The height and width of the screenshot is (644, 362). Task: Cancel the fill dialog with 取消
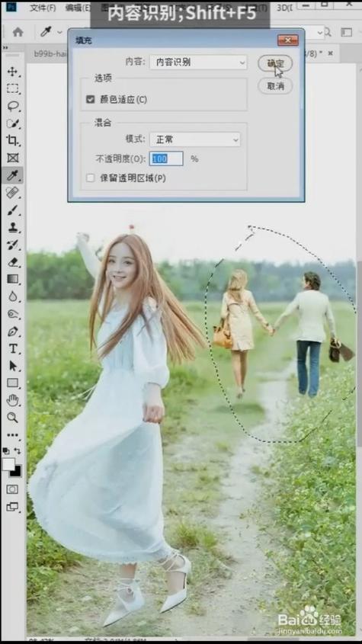point(275,86)
